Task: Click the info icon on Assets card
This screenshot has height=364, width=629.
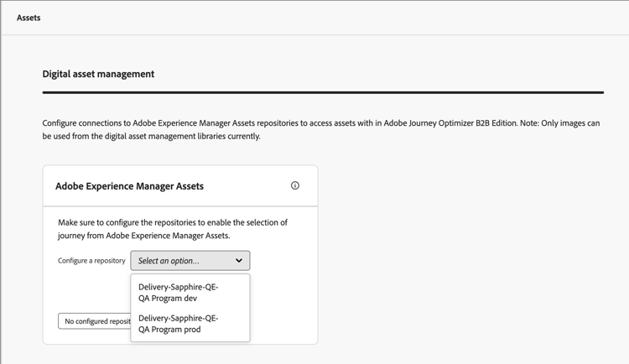Action: coord(295,185)
